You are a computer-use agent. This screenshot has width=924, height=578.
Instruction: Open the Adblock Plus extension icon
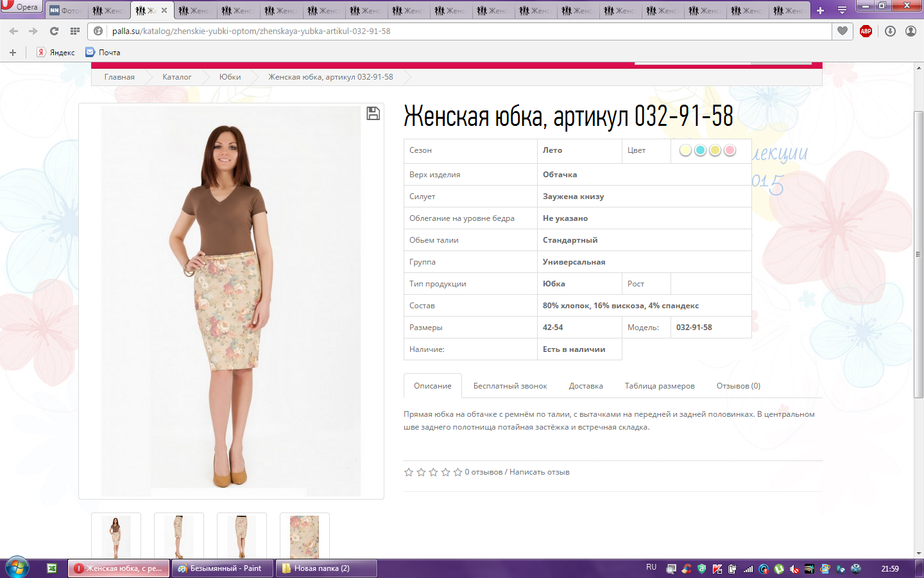(x=866, y=31)
